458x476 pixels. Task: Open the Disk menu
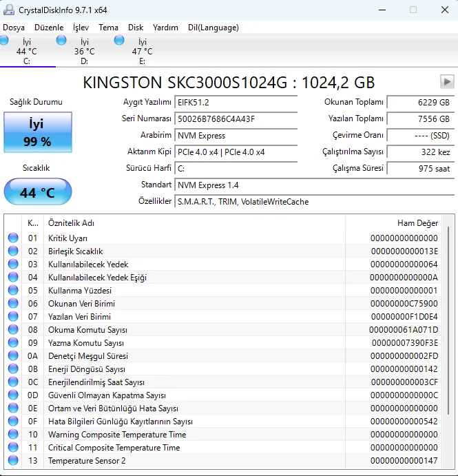tap(136, 28)
